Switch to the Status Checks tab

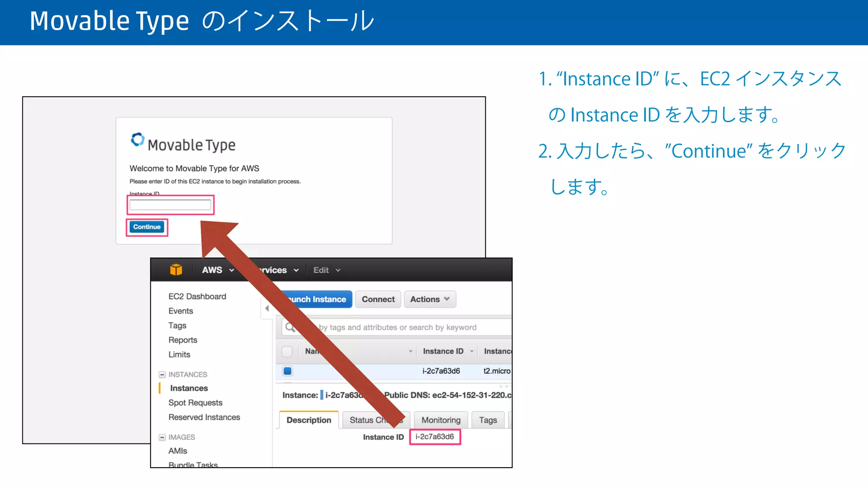point(376,420)
